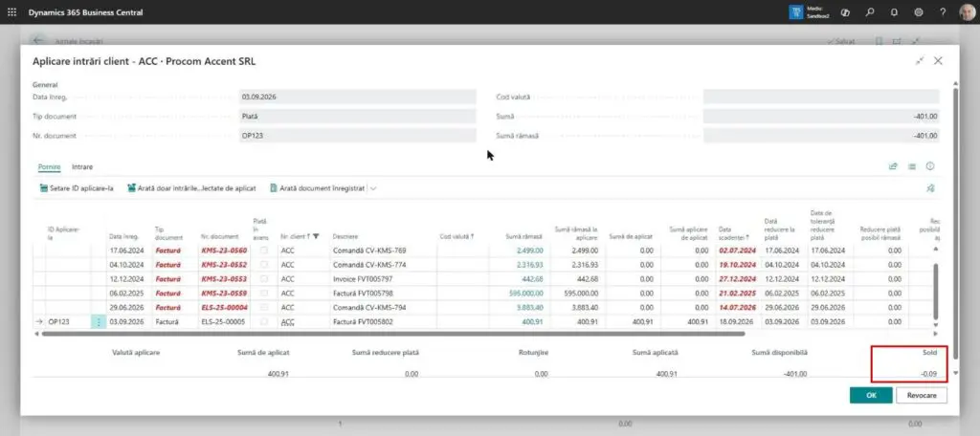Open the help question mark
The height and width of the screenshot is (436, 980).
[943, 11]
